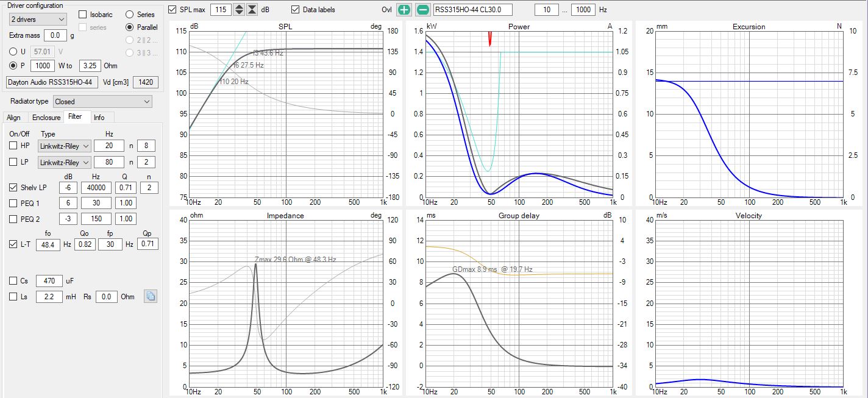Click the Excursion chart title
The image size is (868, 398).
[x=749, y=27]
